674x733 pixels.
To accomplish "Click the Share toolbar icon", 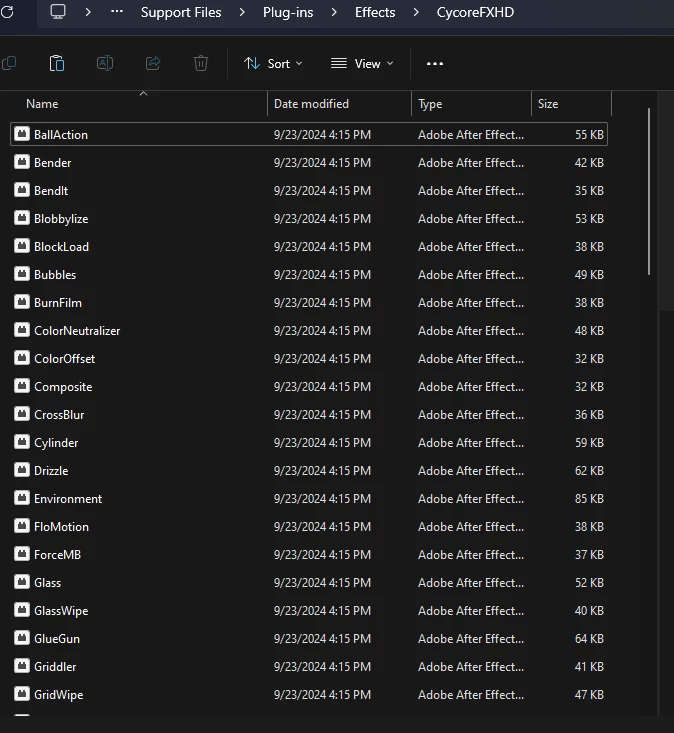I will point(153,63).
